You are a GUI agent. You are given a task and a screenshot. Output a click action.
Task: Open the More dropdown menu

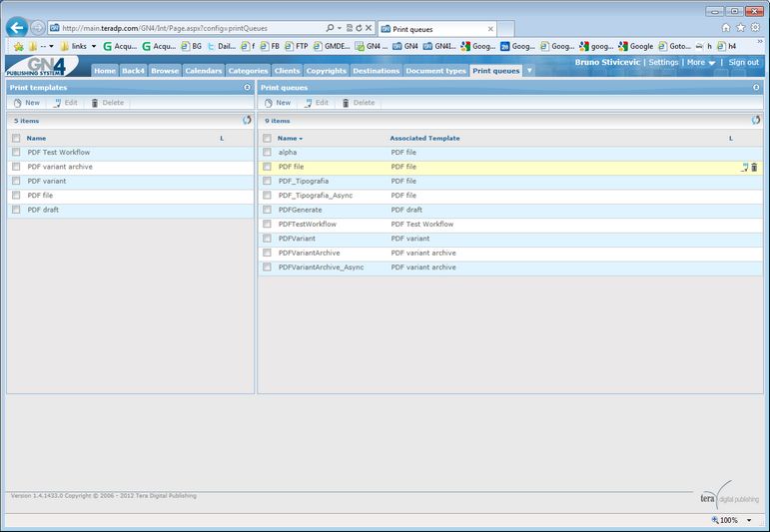[x=701, y=62]
